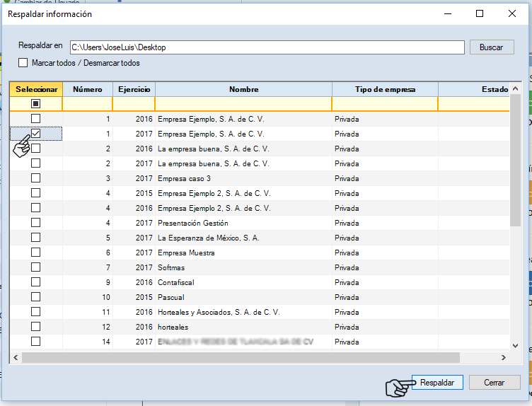
Task: Select the Presentación Gestión row
Action: tap(192, 223)
